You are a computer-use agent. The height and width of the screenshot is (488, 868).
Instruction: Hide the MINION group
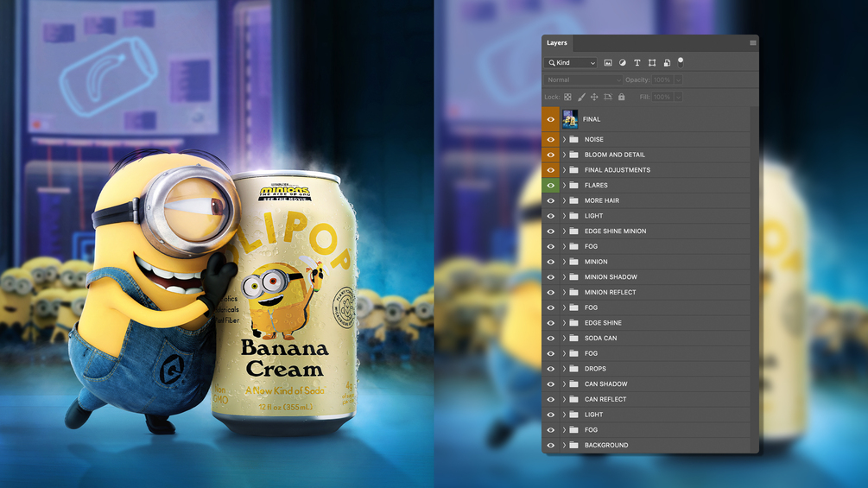[551, 262]
